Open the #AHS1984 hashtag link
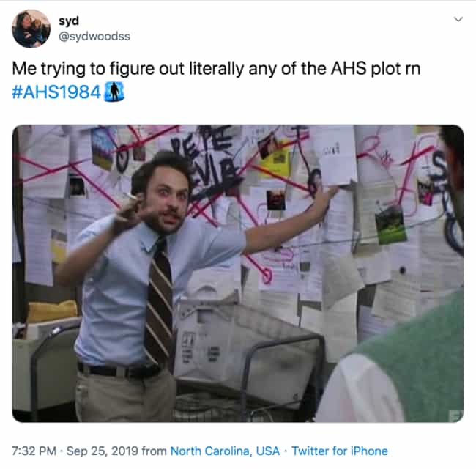 pyautogui.click(x=56, y=92)
